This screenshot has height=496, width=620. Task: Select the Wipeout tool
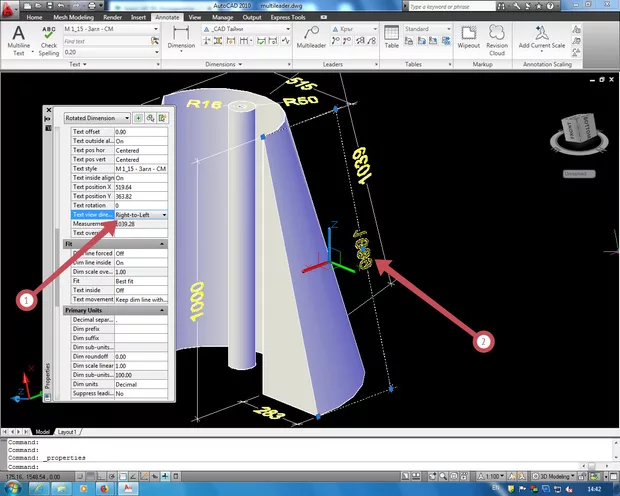point(467,39)
